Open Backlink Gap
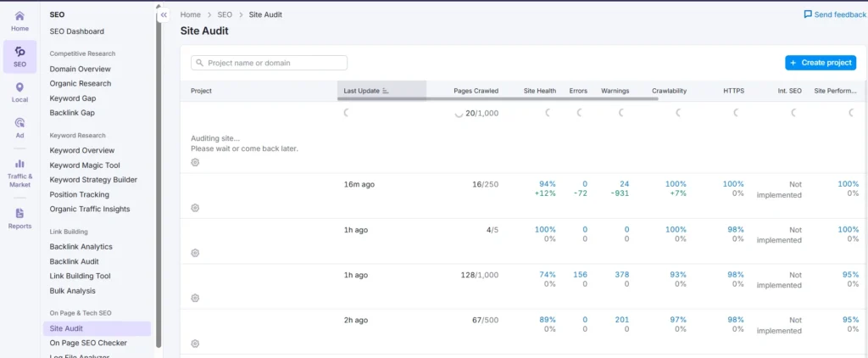This screenshot has height=358, width=868. coord(72,113)
